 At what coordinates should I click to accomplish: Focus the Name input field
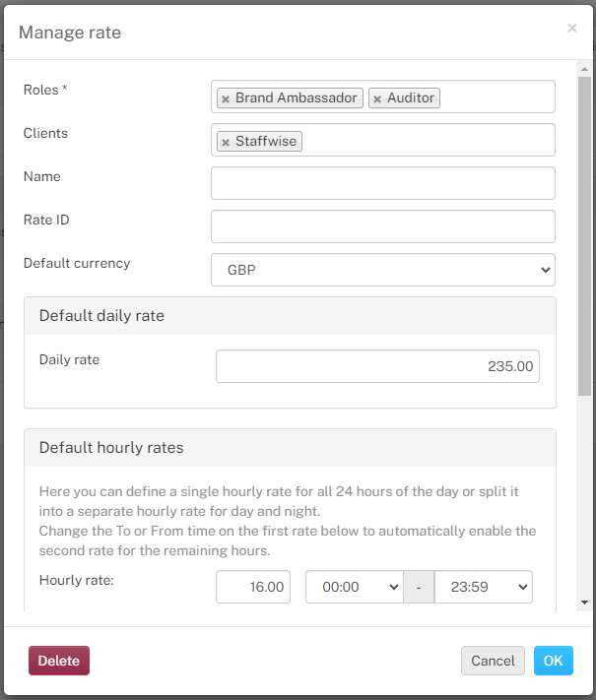point(383,183)
